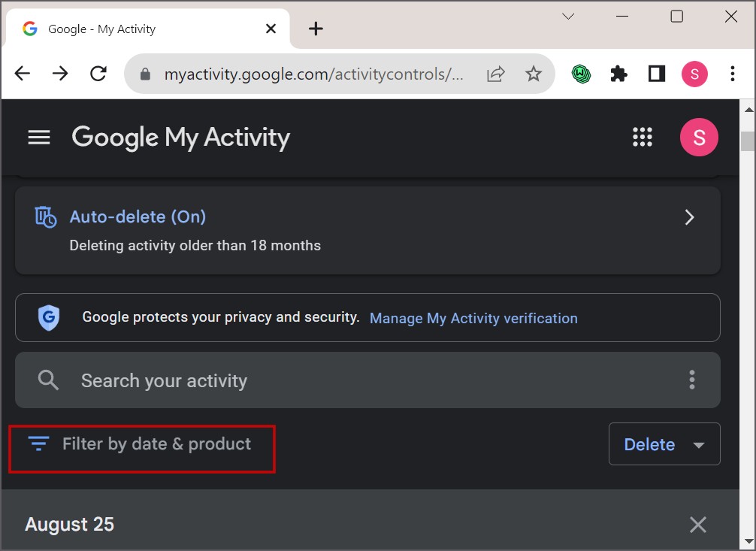756x551 pixels.
Task: Open the My Activity hamburger menu
Action: click(39, 138)
